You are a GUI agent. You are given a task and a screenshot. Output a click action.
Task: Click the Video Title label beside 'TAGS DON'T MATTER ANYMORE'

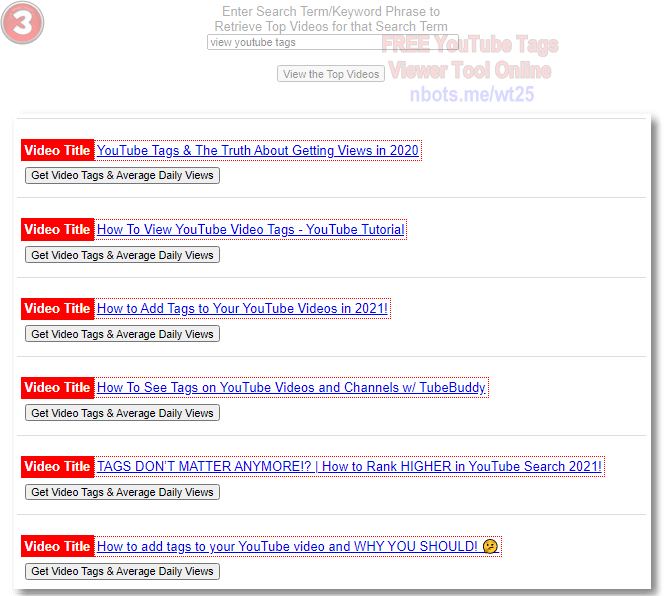[x=57, y=467]
